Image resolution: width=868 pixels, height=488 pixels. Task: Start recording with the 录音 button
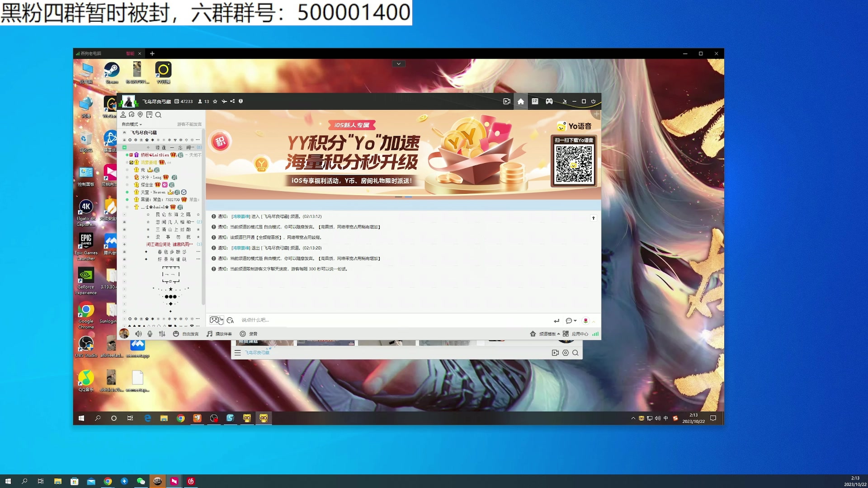[249, 333]
